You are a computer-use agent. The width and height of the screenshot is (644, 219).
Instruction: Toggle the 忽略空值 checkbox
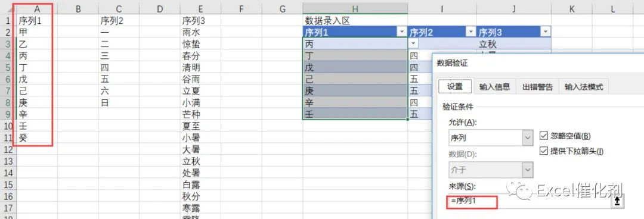click(x=544, y=136)
